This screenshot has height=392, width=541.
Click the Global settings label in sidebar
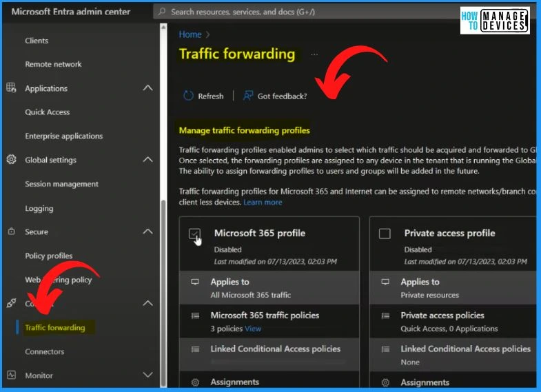[x=51, y=160]
